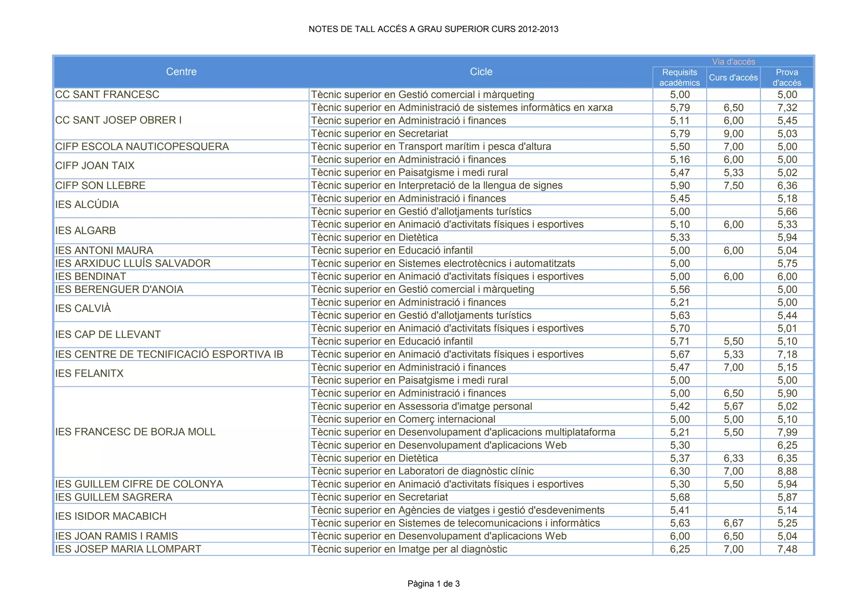Viewport: 868px width, 613px height.
Task: Click the Pàgina 1 de 3 footer
Action: click(433, 584)
